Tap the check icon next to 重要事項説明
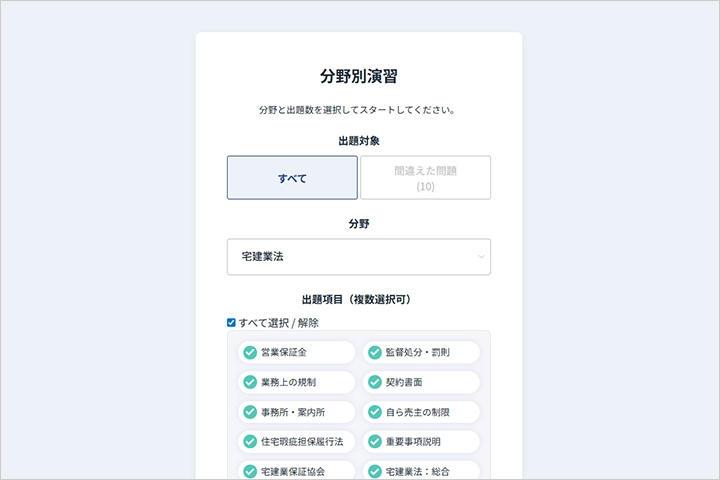 point(375,441)
